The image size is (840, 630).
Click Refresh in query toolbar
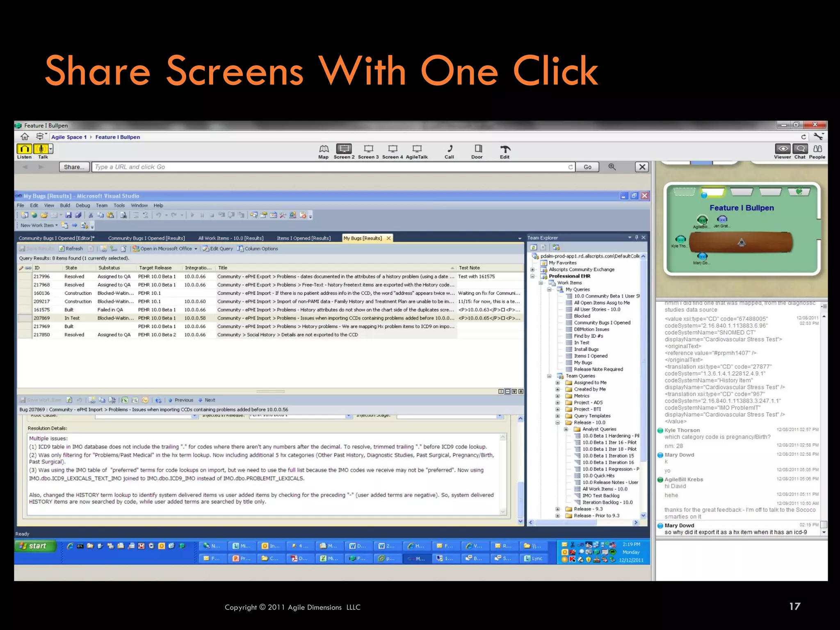pyautogui.click(x=71, y=249)
